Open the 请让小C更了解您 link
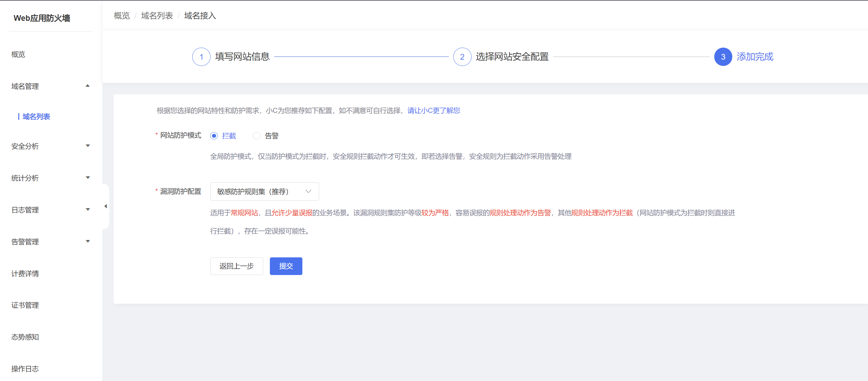This screenshot has height=381, width=868. click(x=433, y=110)
